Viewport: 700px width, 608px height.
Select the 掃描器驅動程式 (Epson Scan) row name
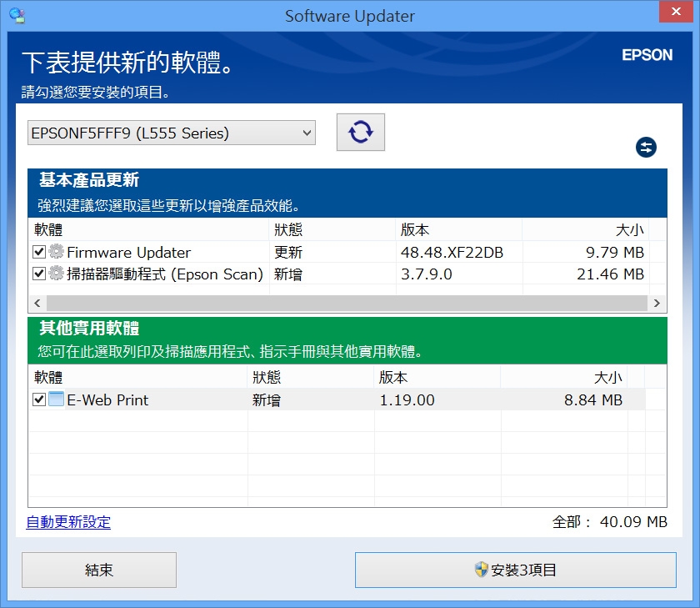pos(165,274)
